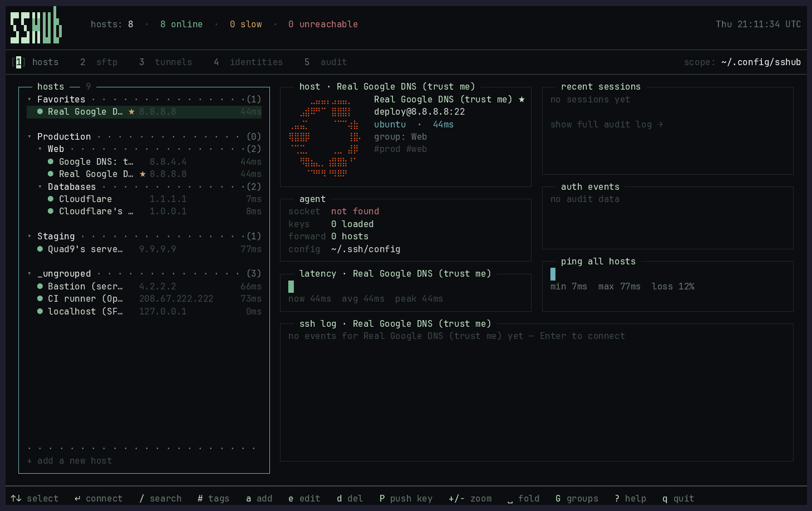Click status dot of Quad9's server host

pyautogui.click(x=40, y=249)
